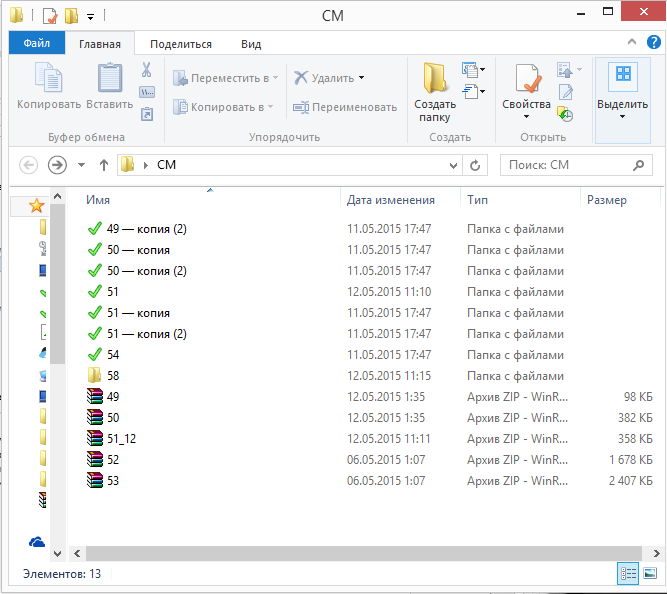Click the Переименовать (Rename) button

(x=345, y=107)
